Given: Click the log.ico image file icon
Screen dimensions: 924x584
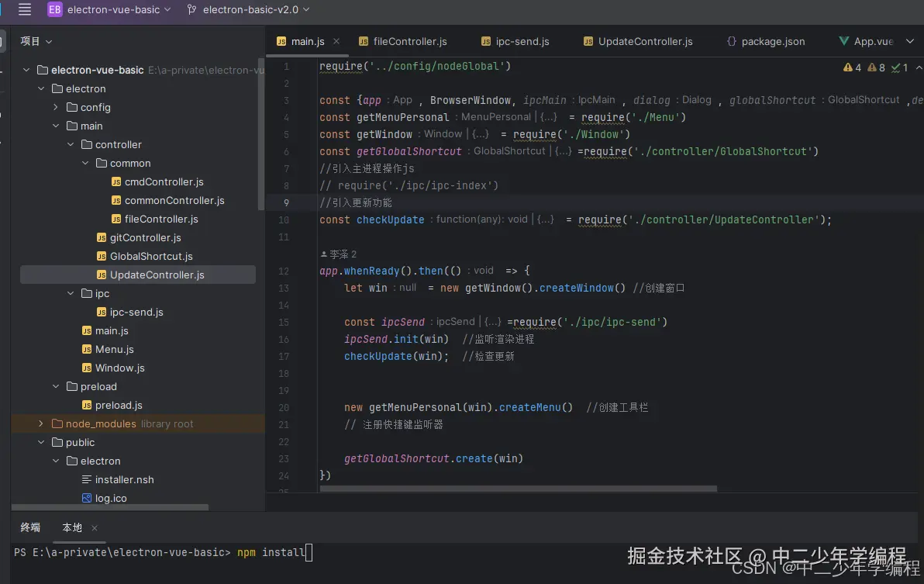Looking at the screenshot, I should pyautogui.click(x=87, y=499).
